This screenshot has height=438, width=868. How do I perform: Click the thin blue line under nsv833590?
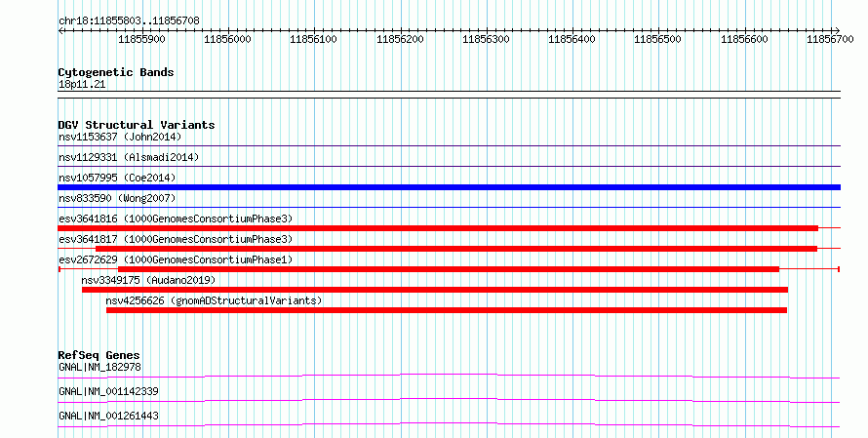[449, 208]
